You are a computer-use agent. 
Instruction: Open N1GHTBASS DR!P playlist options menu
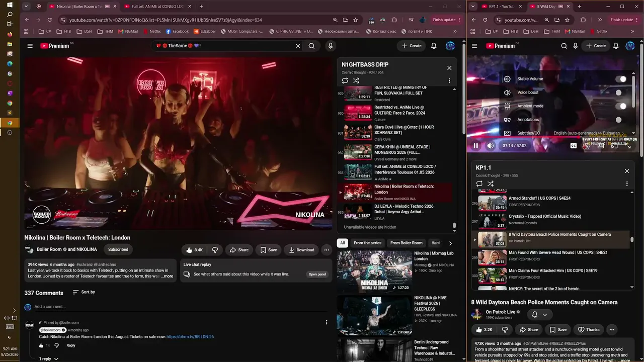pos(449,80)
